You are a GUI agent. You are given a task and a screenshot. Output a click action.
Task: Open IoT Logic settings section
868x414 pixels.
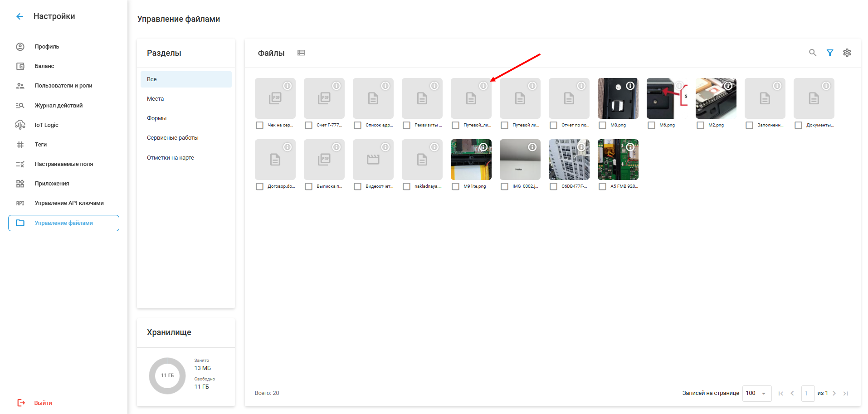(x=46, y=125)
